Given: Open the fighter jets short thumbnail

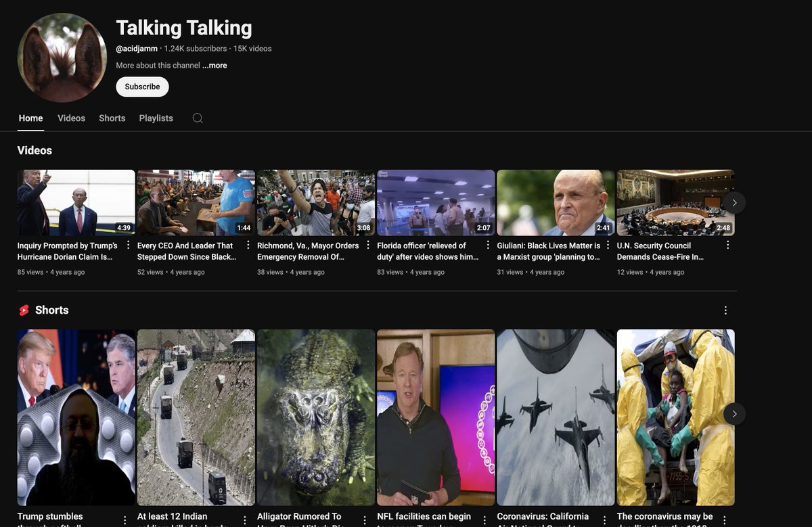Looking at the screenshot, I should coord(556,417).
